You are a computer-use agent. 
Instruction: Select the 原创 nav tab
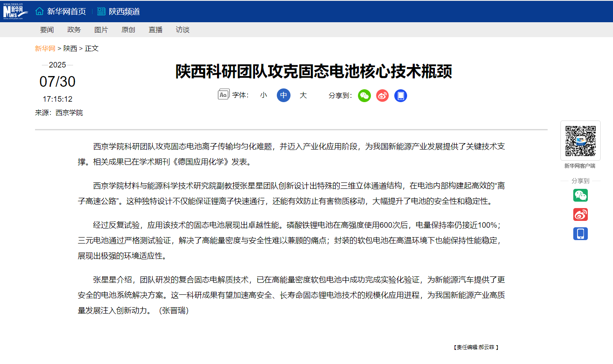tap(128, 29)
